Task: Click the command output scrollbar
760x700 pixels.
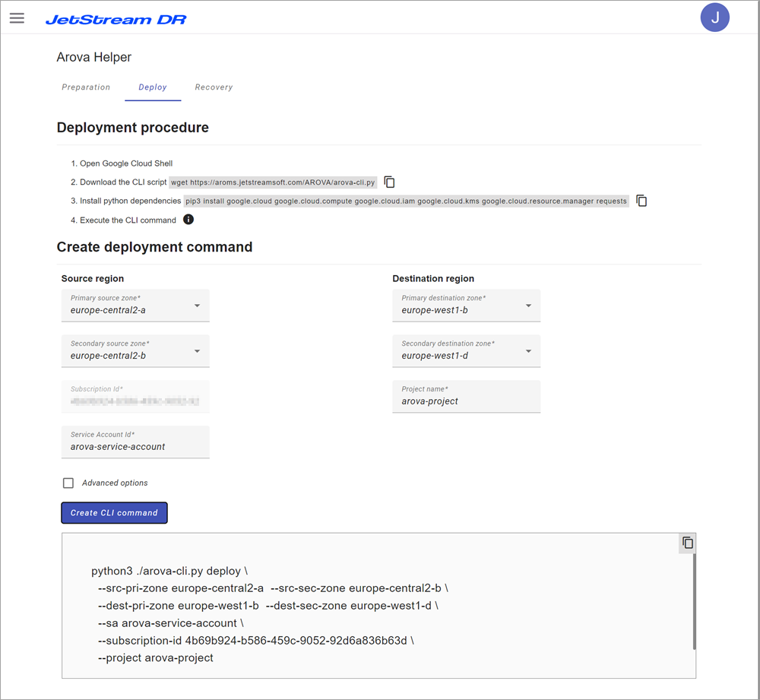Action: pyautogui.click(x=695, y=600)
